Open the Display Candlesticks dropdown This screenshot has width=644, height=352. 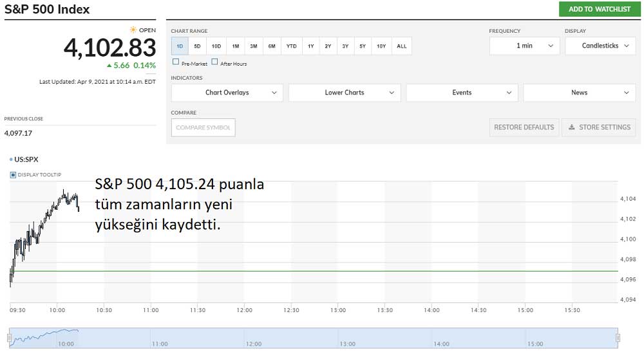click(x=600, y=46)
